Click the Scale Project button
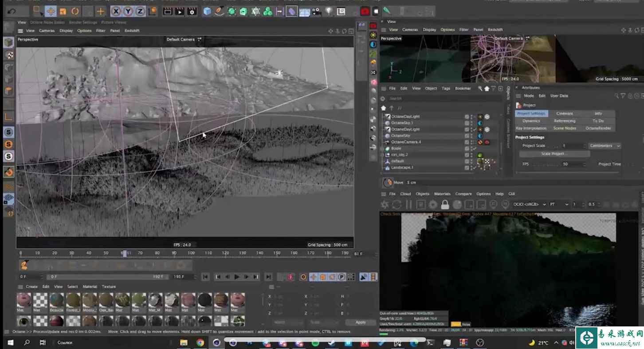 554,154
